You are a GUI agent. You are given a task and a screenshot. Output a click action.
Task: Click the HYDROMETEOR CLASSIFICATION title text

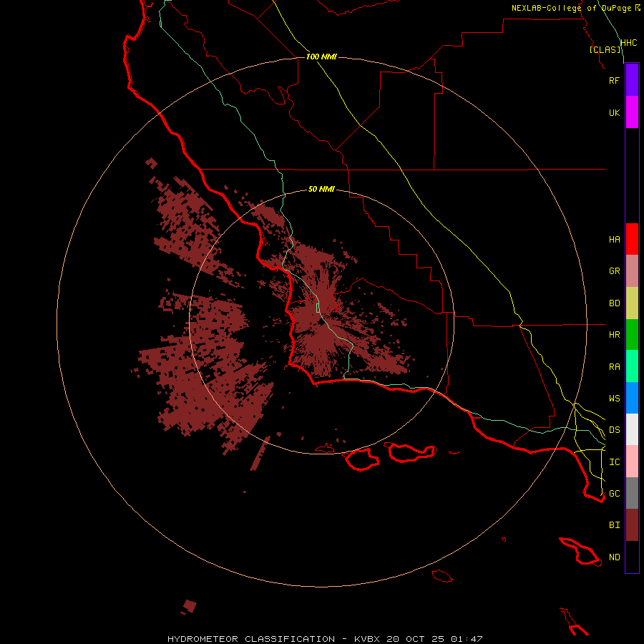(x=251, y=639)
